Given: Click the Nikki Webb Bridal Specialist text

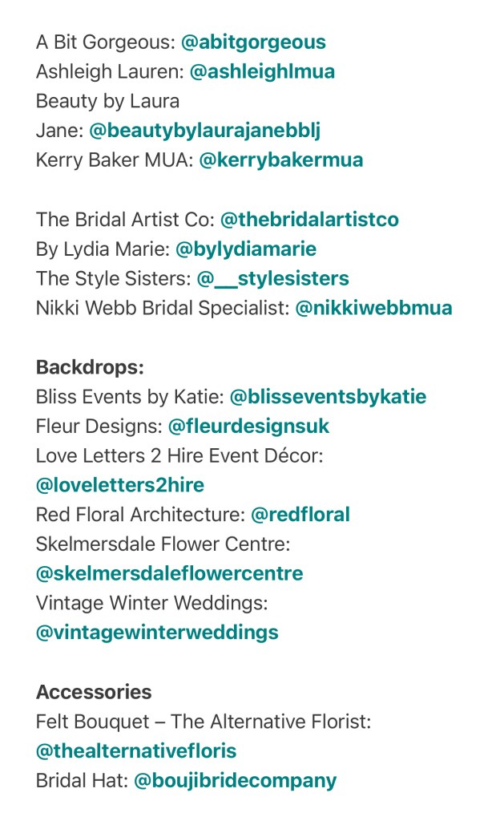Looking at the screenshot, I should click(162, 308).
